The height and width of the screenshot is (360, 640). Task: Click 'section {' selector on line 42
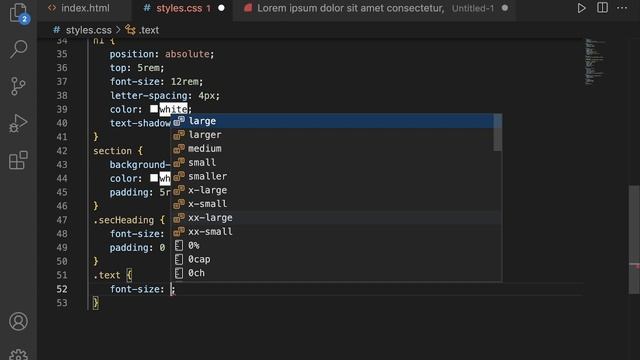tap(118, 151)
